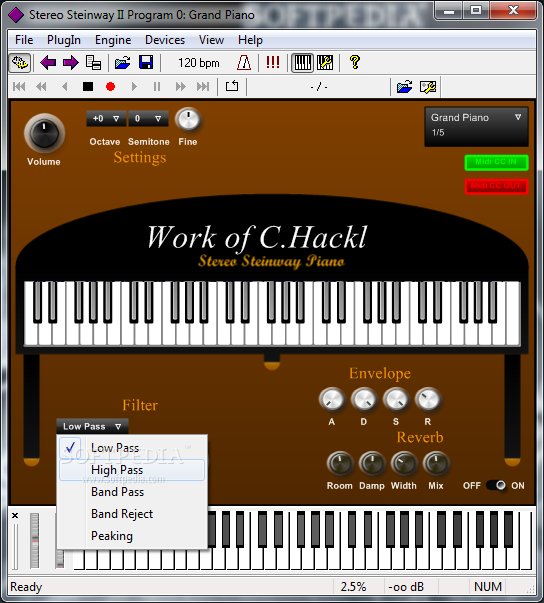
Task: Click the red MIDI panic exclamation icon
Action: click(x=273, y=62)
